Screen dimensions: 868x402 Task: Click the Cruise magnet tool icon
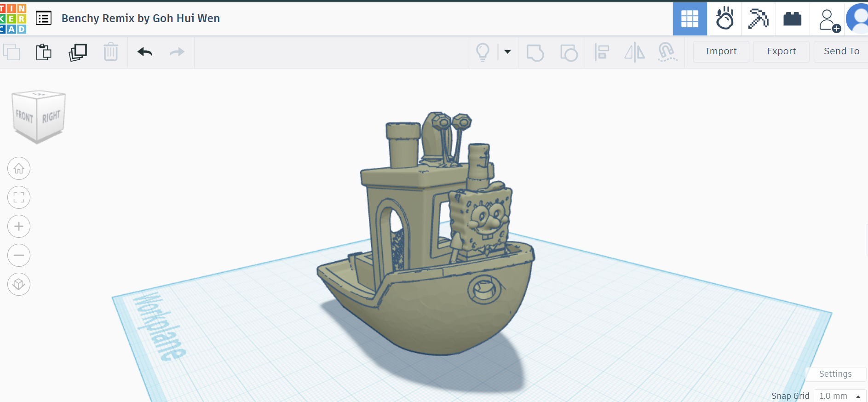[667, 52]
